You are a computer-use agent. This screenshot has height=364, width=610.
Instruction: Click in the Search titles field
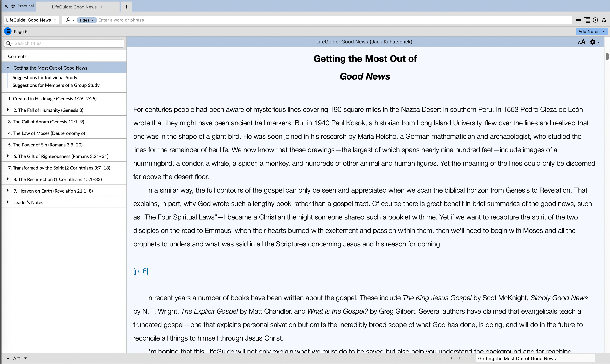[x=64, y=43]
